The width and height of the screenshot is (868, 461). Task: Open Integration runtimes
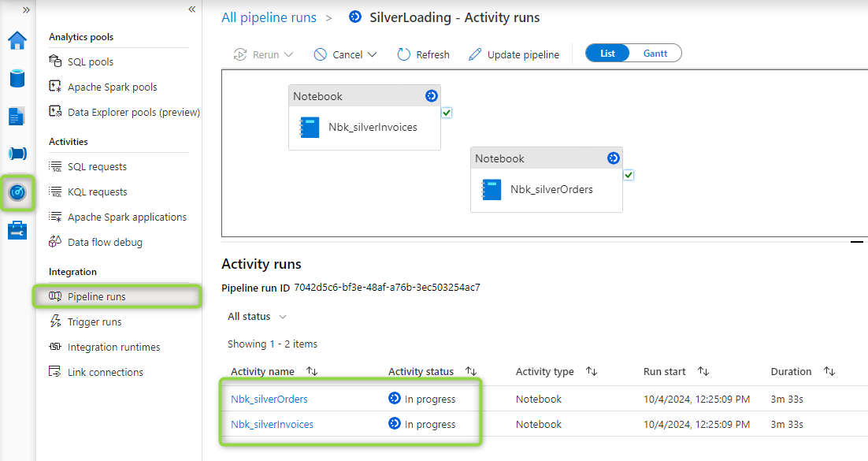113,347
